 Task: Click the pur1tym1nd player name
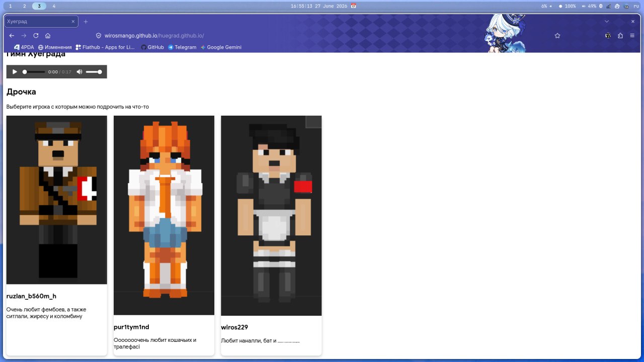tap(131, 327)
